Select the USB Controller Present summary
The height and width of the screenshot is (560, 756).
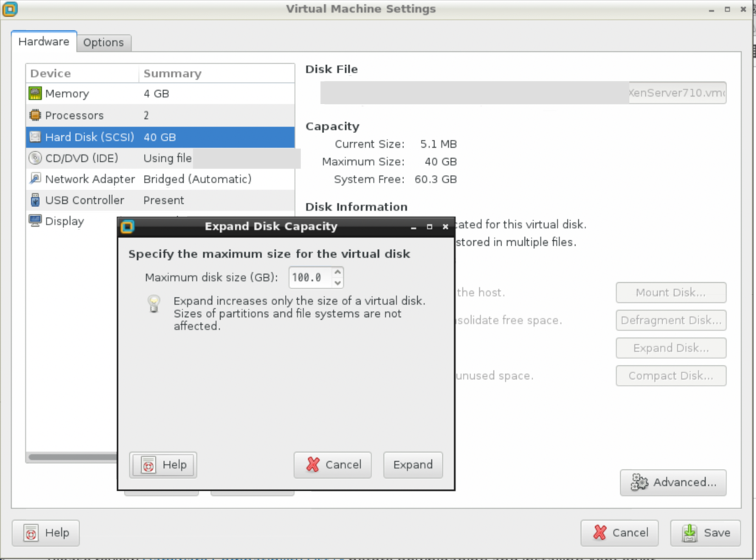[x=163, y=200]
